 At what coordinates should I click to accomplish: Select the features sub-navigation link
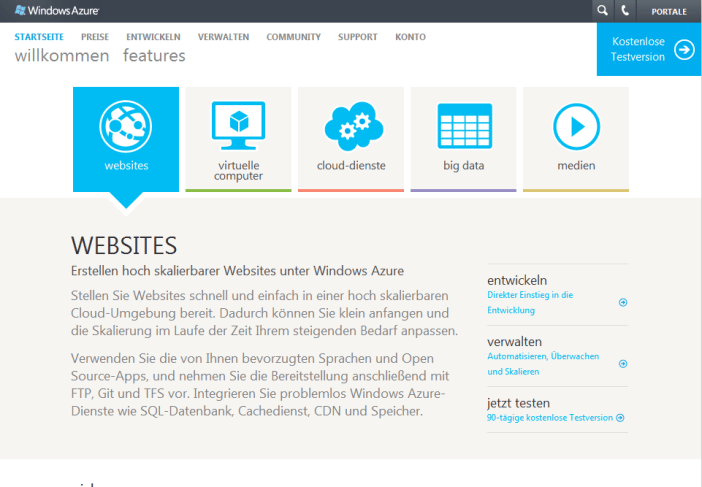(x=154, y=56)
